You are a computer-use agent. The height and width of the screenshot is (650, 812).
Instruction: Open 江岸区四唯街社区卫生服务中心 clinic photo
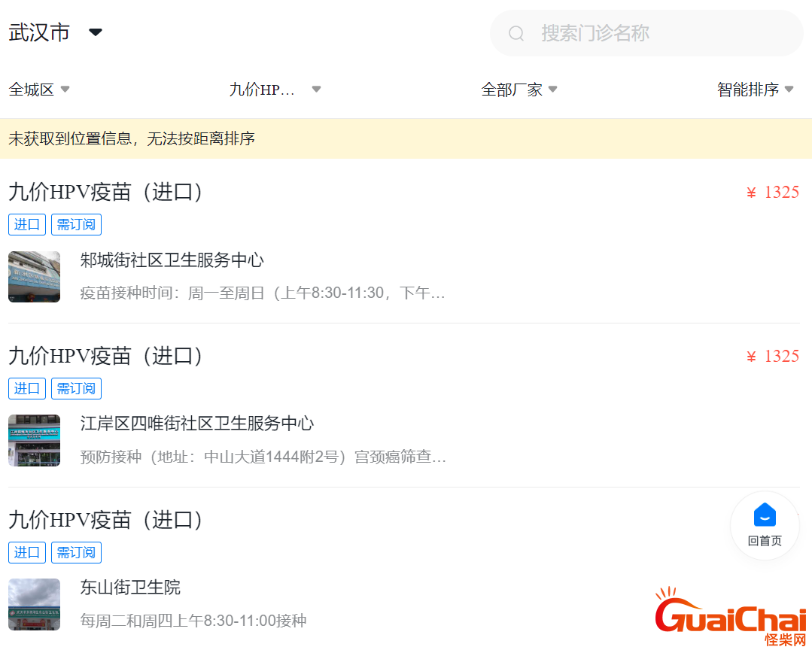click(x=34, y=440)
